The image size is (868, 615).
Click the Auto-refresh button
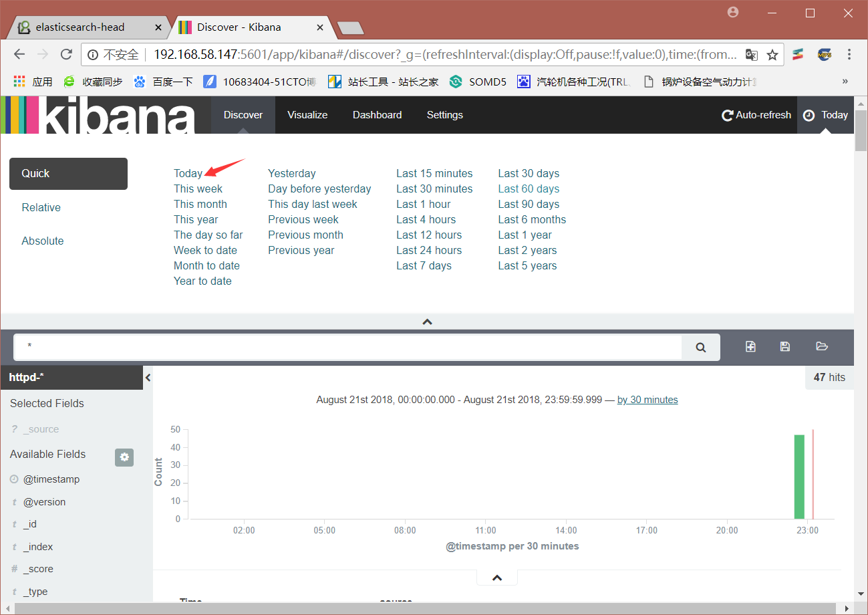point(756,115)
